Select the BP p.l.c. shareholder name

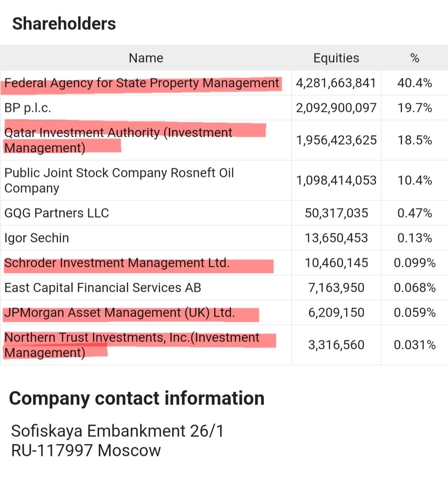point(27,108)
